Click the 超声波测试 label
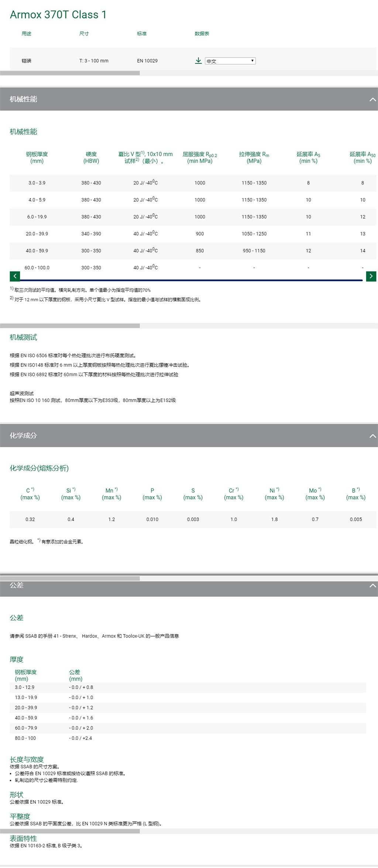 21,393
